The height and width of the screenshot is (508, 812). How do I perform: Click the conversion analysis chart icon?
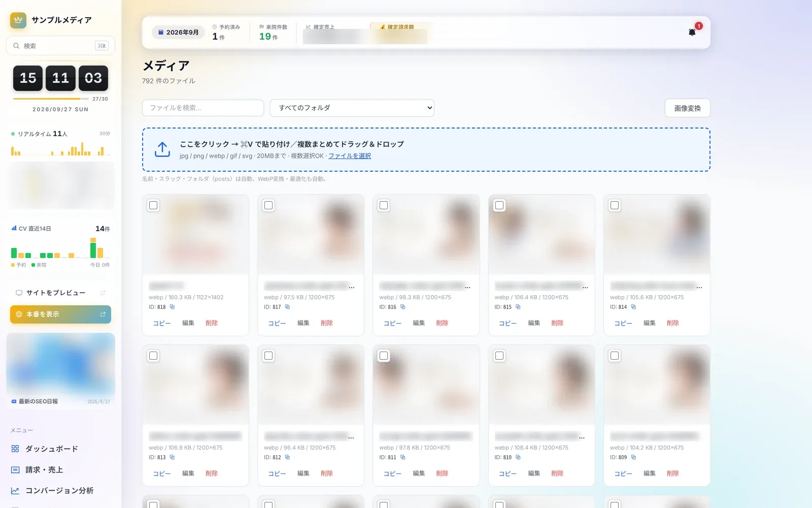[x=15, y=491]
